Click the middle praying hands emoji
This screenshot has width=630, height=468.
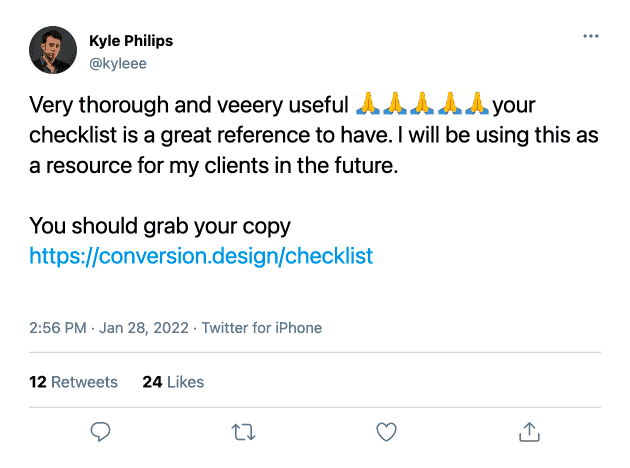tap(422, 104)
